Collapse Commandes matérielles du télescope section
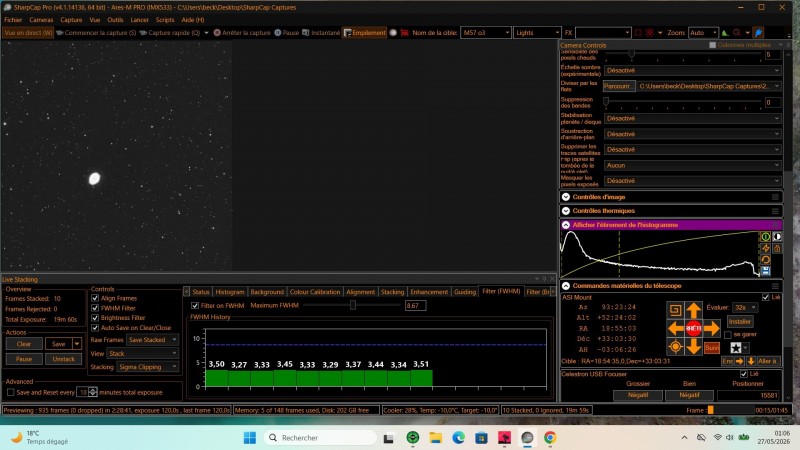This screenshot has height=450, width=800. tap(566, 286)
